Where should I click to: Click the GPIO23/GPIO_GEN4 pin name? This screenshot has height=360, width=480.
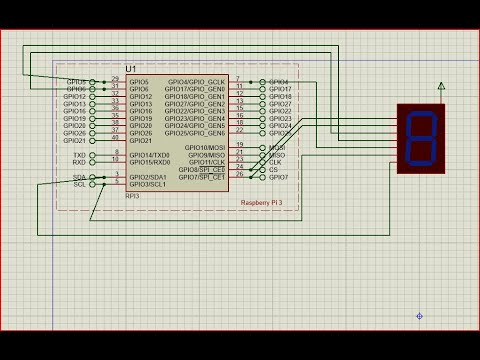pos(195,119)
